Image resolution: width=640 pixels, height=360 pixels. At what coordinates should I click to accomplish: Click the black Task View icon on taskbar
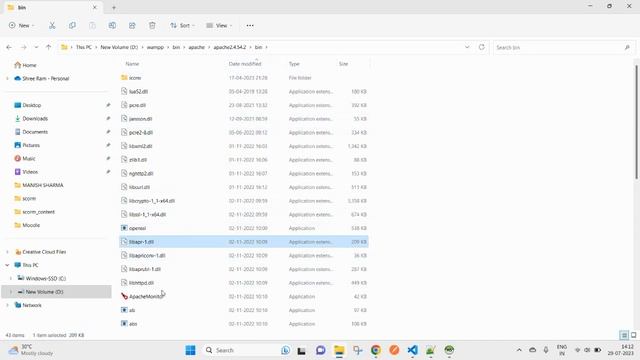click(302, 350)
